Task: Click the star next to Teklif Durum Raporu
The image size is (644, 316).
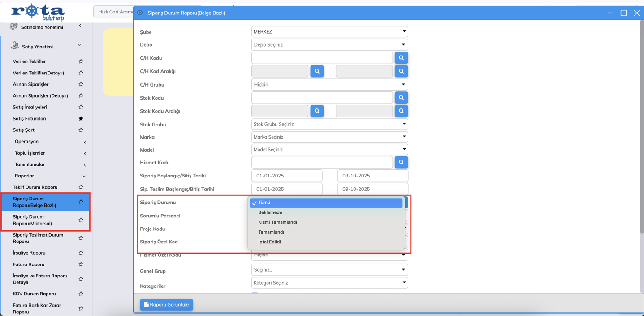Action: [81, 187]
